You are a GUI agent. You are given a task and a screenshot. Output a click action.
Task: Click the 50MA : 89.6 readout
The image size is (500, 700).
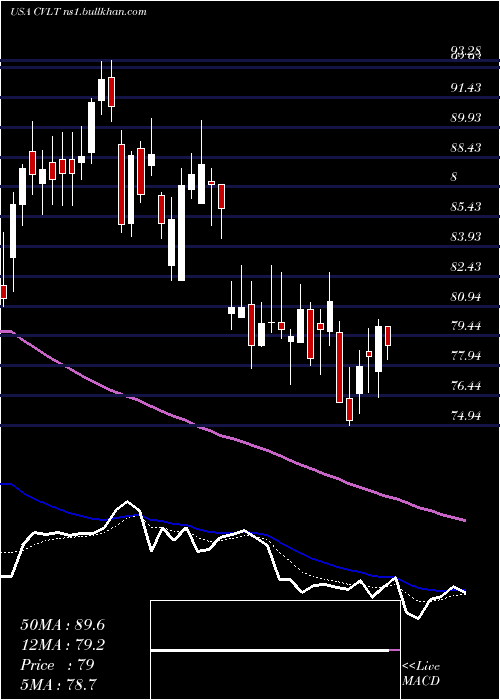(62, 625)
